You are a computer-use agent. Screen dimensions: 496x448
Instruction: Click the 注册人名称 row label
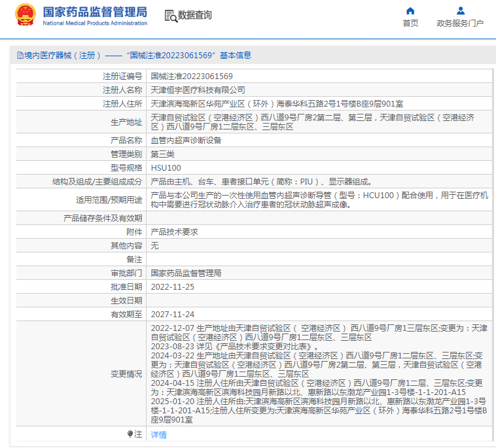tap(122, 90)
